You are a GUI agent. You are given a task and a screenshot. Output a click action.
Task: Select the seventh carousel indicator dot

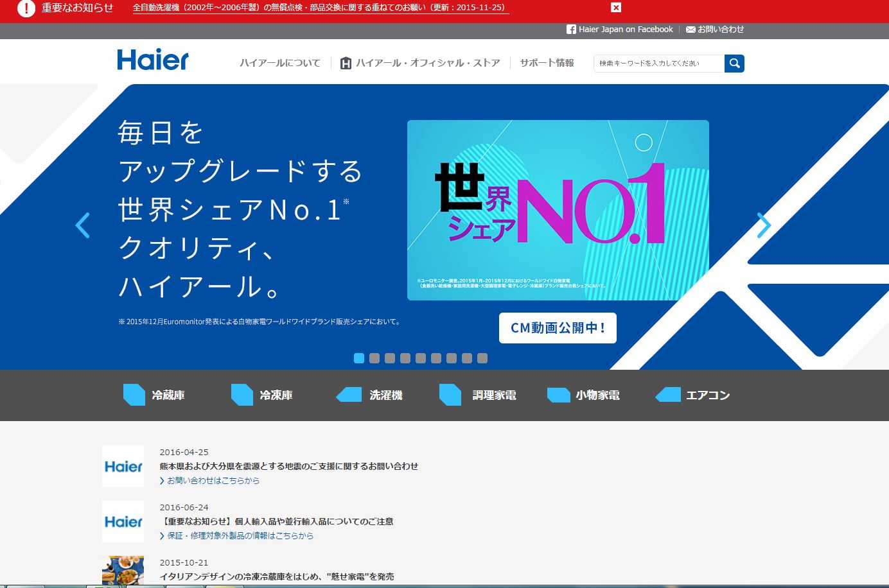click(452, 358)
